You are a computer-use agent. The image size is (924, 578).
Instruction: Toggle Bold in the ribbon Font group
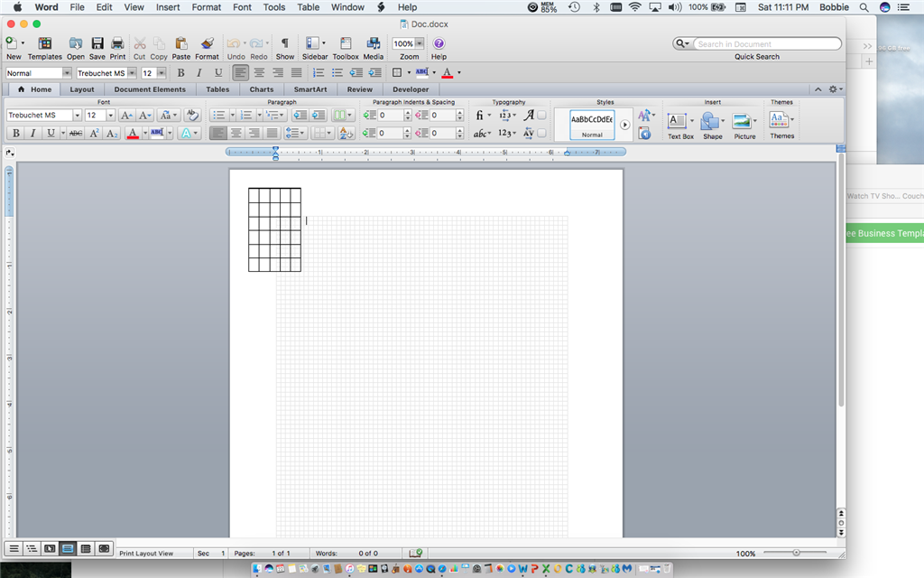(x=15, y=133)
